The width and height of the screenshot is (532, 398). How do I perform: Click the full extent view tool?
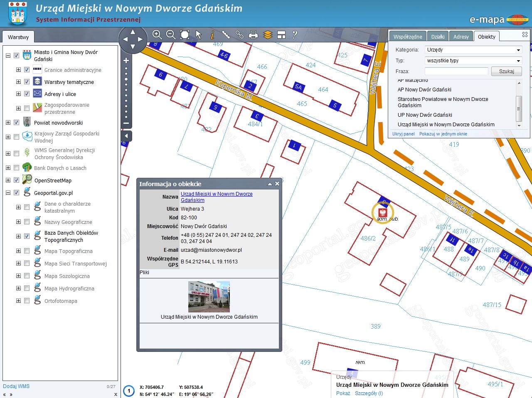pyautogui.click(x=185, y=34)
